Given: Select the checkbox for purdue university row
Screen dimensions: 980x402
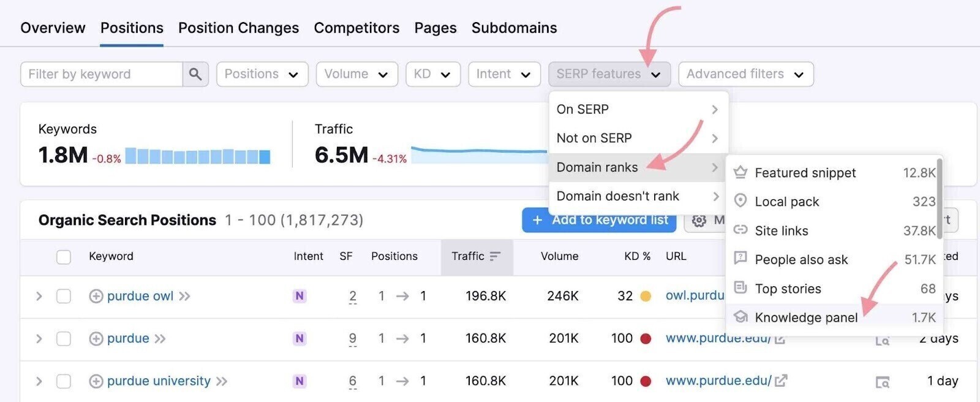Looking at the screenshot, I should tap(64, 381).
